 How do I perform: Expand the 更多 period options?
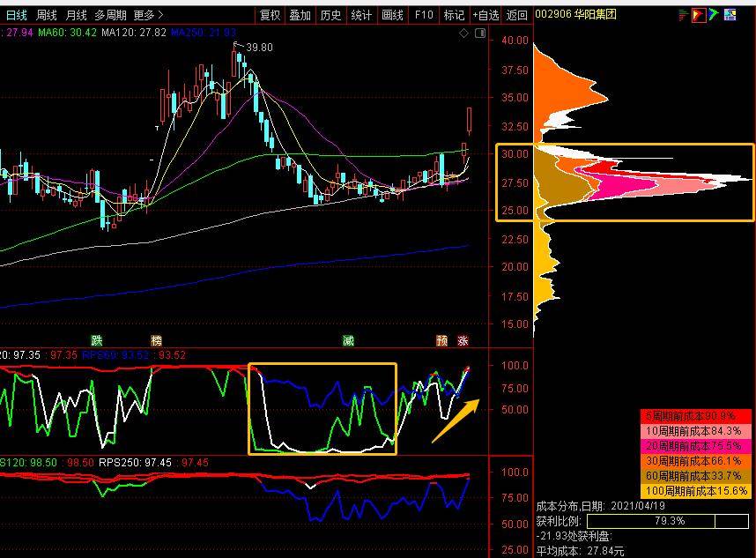148,15
